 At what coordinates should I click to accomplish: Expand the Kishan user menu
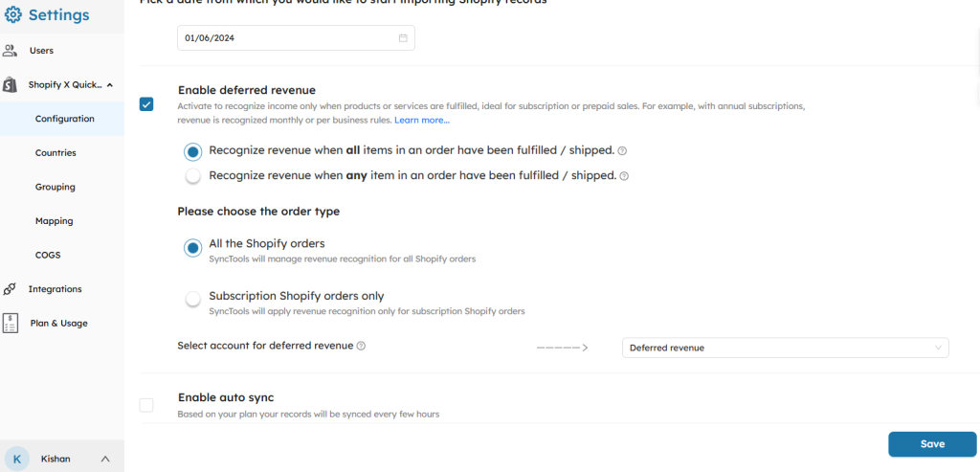(x=105, y=459)
